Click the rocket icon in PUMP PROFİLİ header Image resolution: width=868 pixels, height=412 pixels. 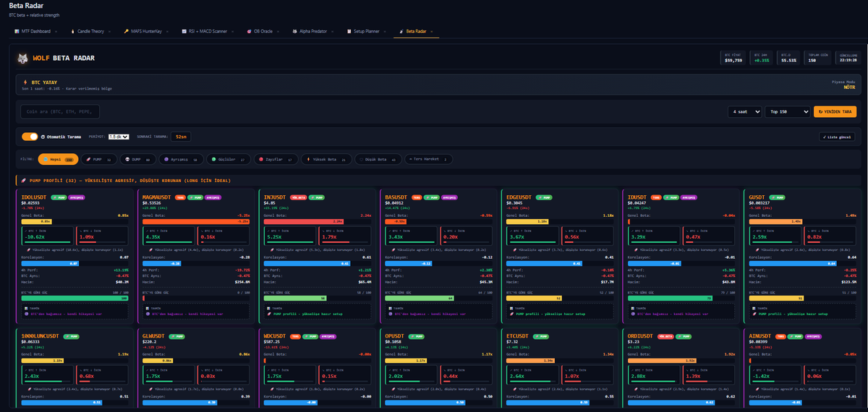23,180
